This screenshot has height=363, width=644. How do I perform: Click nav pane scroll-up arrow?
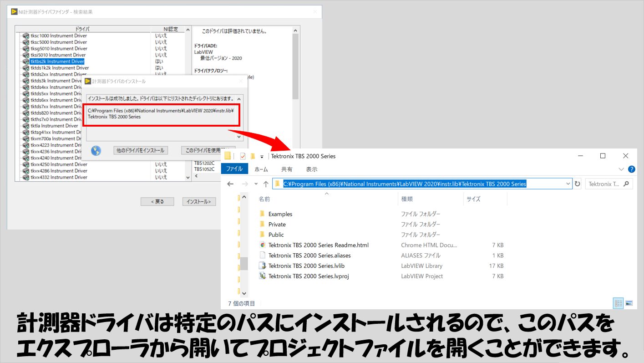pos(244,198)
